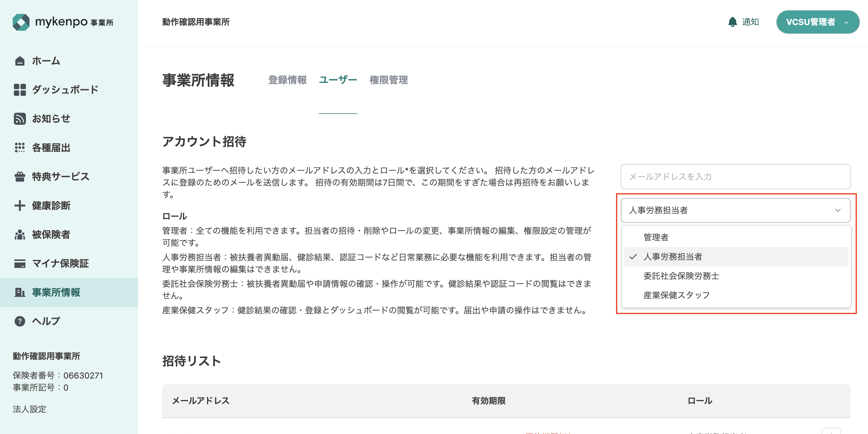Image resolution: width=868 pixels, height=434 pixels.
Task: Click the news feed icon for お知らせ
Action: coord(20,119)
